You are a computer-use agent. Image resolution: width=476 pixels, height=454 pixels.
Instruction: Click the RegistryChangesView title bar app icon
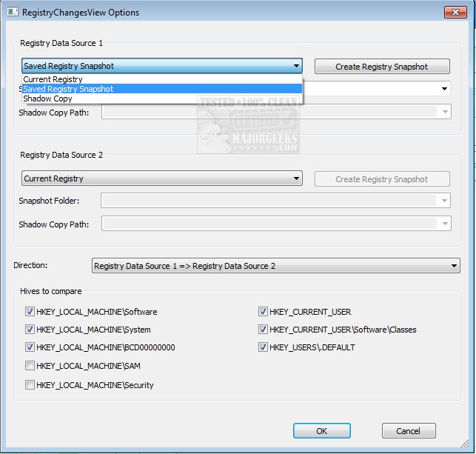tap(13, 12)
